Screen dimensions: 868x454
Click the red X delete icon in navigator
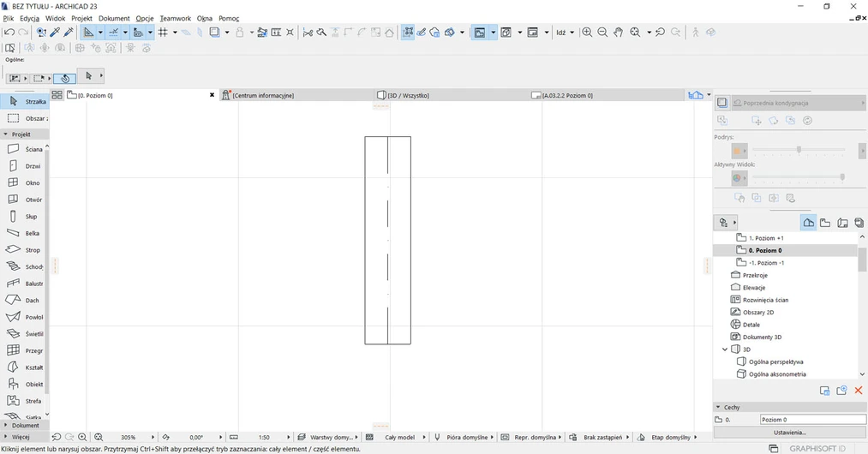coord(859,391)
